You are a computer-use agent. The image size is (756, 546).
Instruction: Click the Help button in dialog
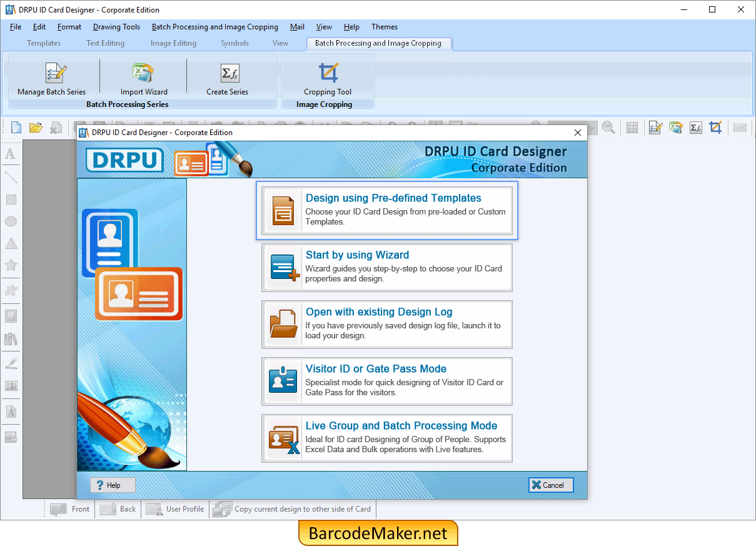[x=113, y=485]
